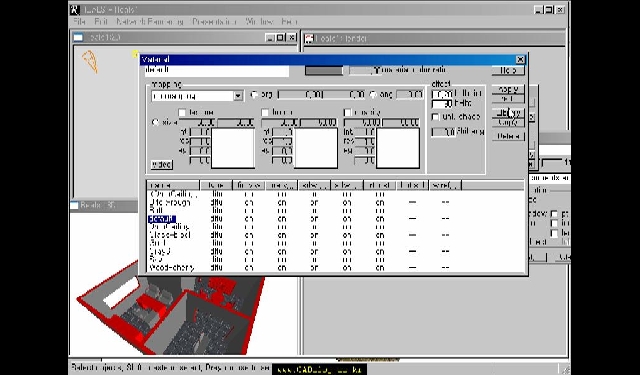Click the Help button in the Material dialog
The width and height of the screenshot is (640, 375).
click(x=508, y=70)
